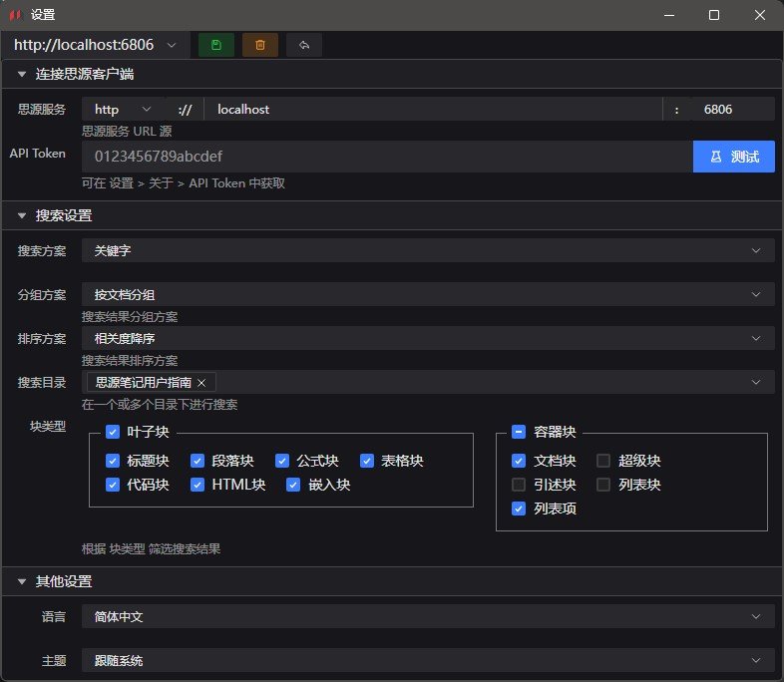
Task: Remove the 思源笔记用户指南 tag with its X
Action: point(201,383)
